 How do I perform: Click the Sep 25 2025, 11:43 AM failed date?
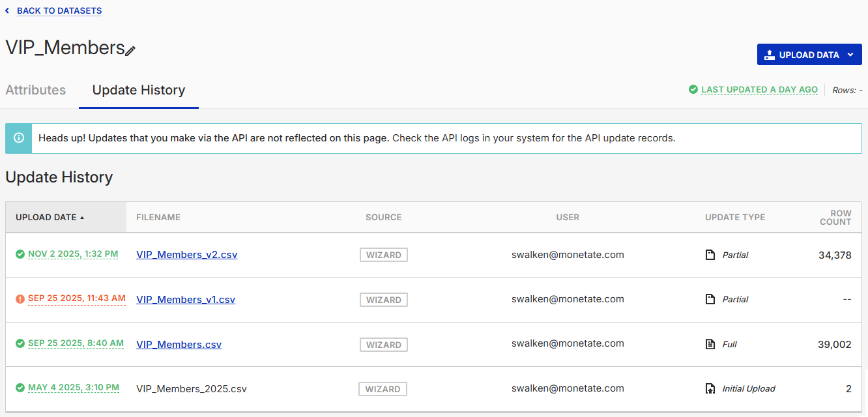pos(76,298)
